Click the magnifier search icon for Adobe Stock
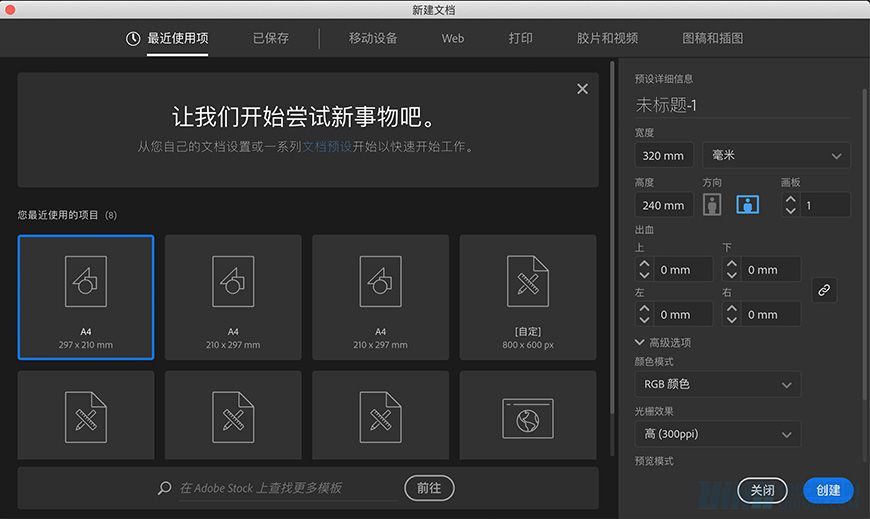The width and height of the screenshot is (870, 519). point(164,488)
